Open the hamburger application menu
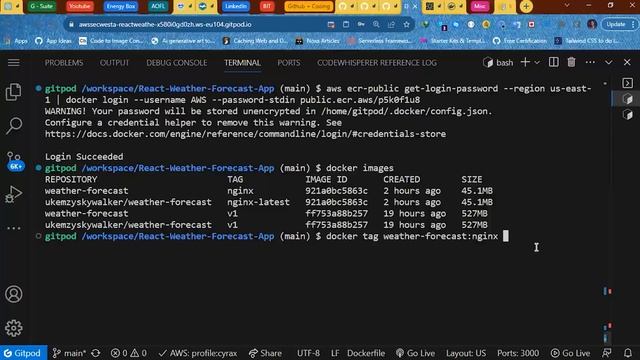The width and height of the screenshot is (640, 360). tap(13, 62)
